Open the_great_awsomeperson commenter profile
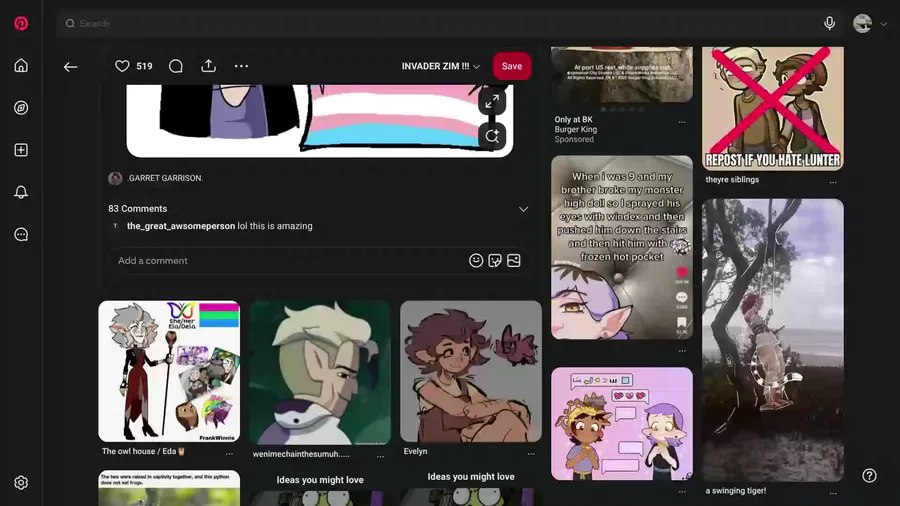Viewport: 900px width, 506px height. pos(181,226)
